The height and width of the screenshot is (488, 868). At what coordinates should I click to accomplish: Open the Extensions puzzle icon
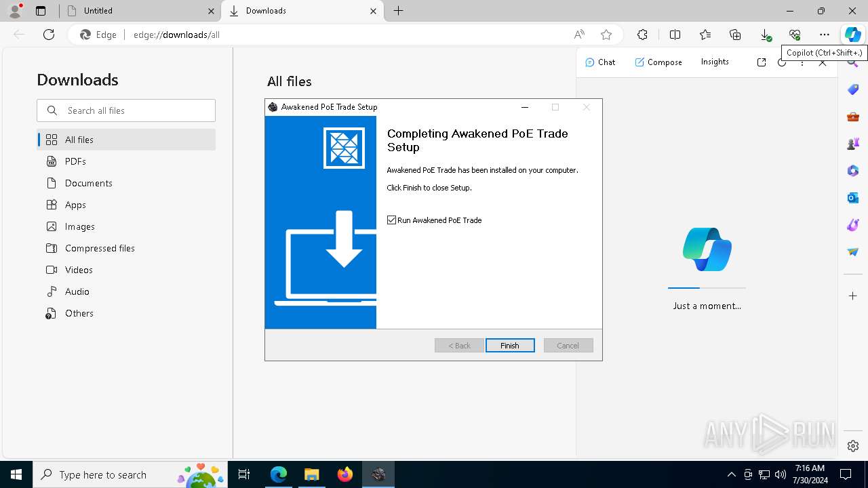642,35
